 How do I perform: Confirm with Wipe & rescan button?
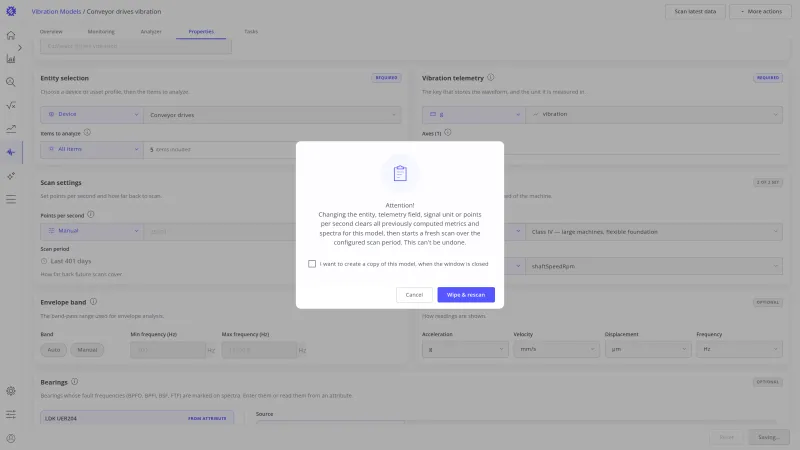tap(466, 295)
